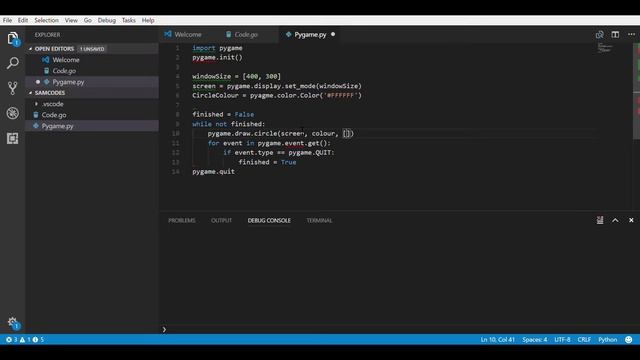Viewport: 640px width, 360px height.
Task: Switch to the PROBLEMS panel tab
Action: pos(182,220)
